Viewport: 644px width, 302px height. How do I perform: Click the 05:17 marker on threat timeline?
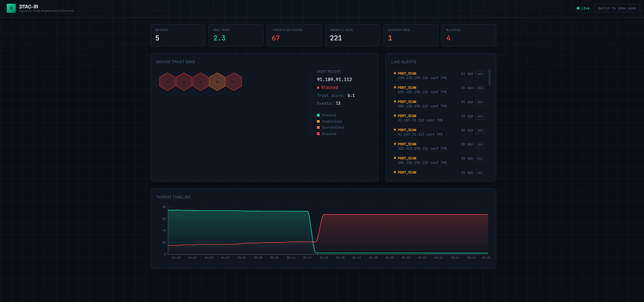pos(308,258)
